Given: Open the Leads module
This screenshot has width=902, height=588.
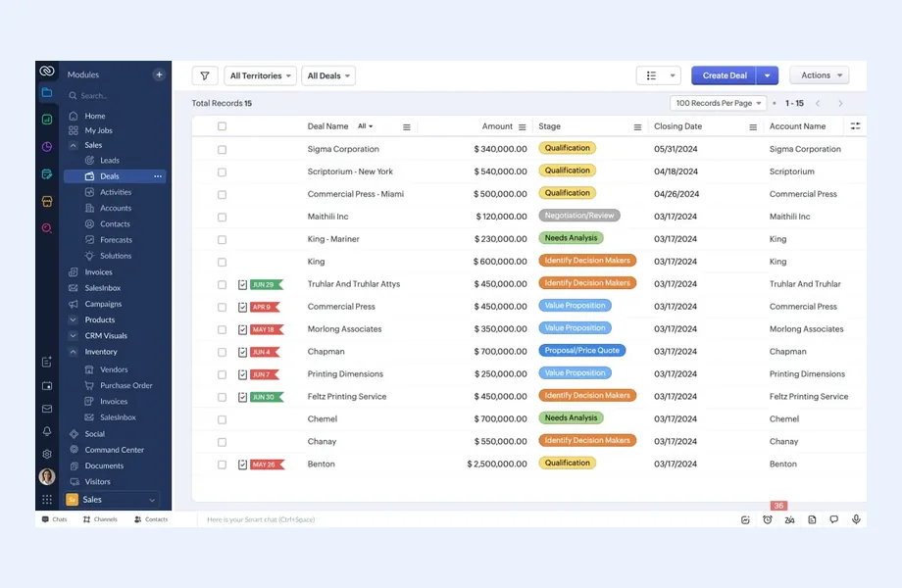Looking at the screenshot, I should [x=109, y=161].
